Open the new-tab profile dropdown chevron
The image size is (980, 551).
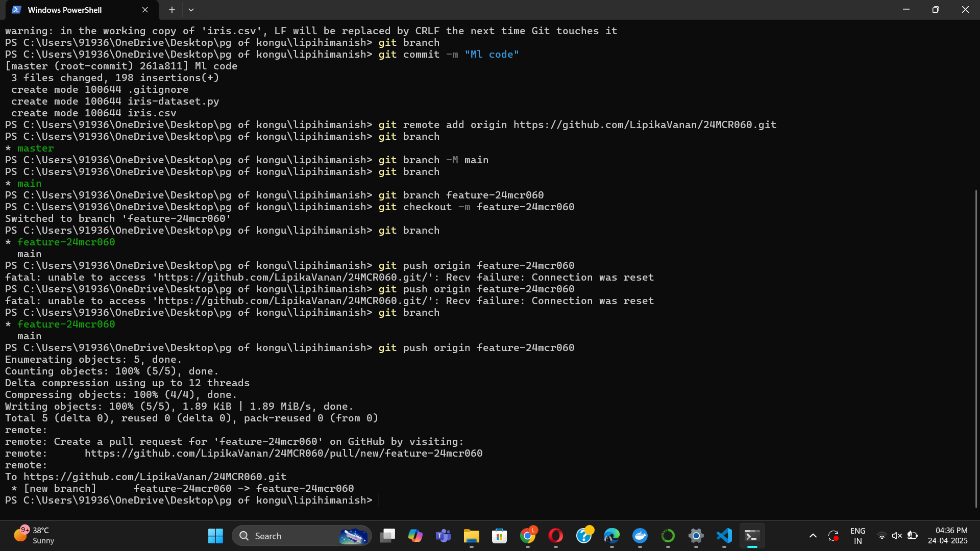(x=191, y=10)
